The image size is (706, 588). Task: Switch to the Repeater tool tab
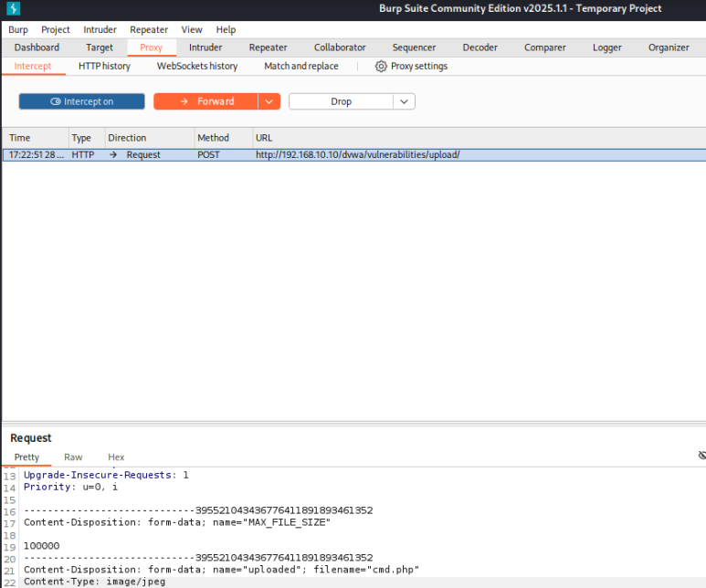click(268, 47)
